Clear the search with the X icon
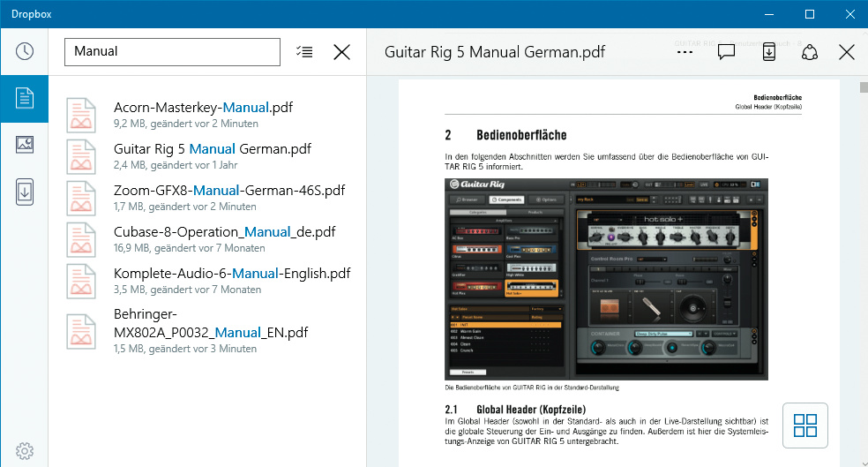Viewport: 868px width, 467px height. coord(341,52)
